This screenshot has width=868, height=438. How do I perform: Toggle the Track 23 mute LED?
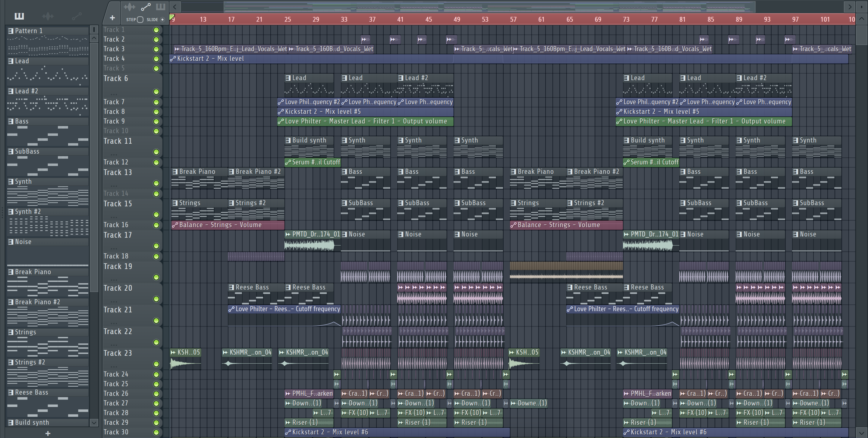tap(156, 364)
